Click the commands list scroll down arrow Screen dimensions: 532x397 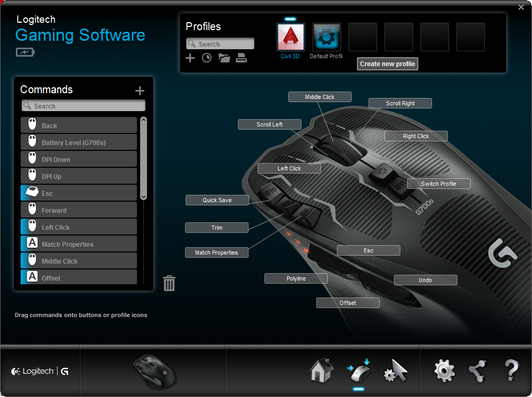(x=143, y=196)
